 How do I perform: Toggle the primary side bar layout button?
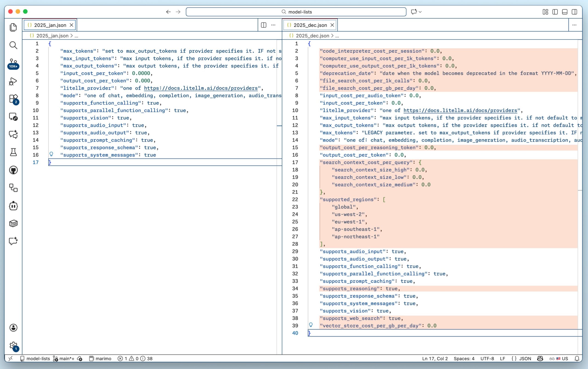(x=555, y=12)
